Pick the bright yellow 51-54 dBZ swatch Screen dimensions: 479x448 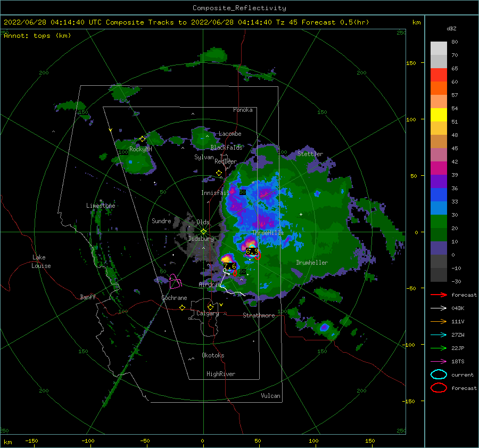tap(439, 115)
